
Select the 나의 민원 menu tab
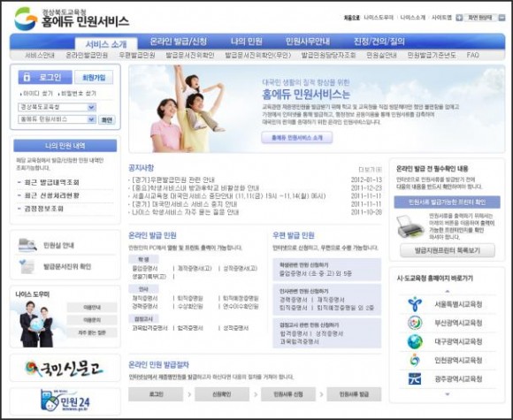(x=247, y=42)
